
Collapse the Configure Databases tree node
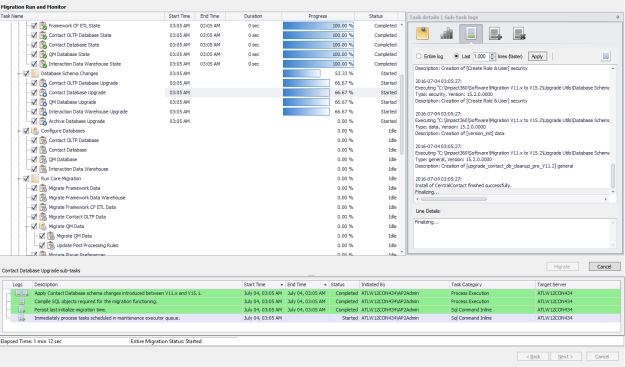(x=19, y=131)
